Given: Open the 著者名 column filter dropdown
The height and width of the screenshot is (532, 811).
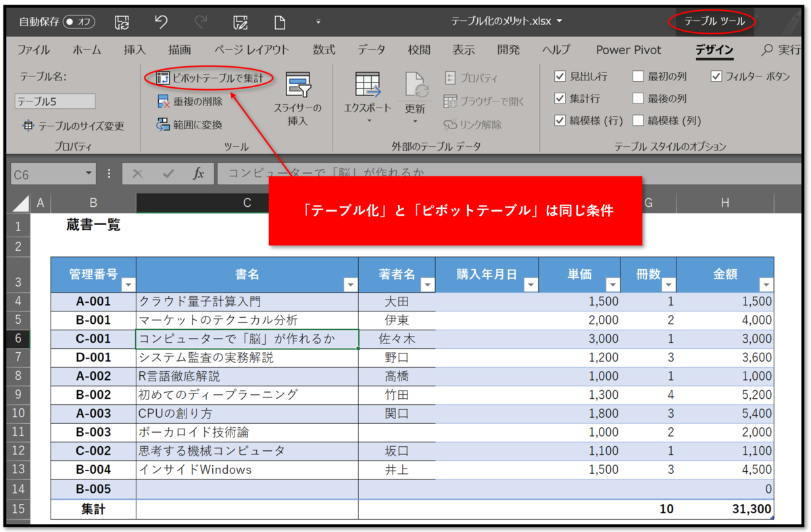Looking at the screenshot, I should tap(426, 285).
